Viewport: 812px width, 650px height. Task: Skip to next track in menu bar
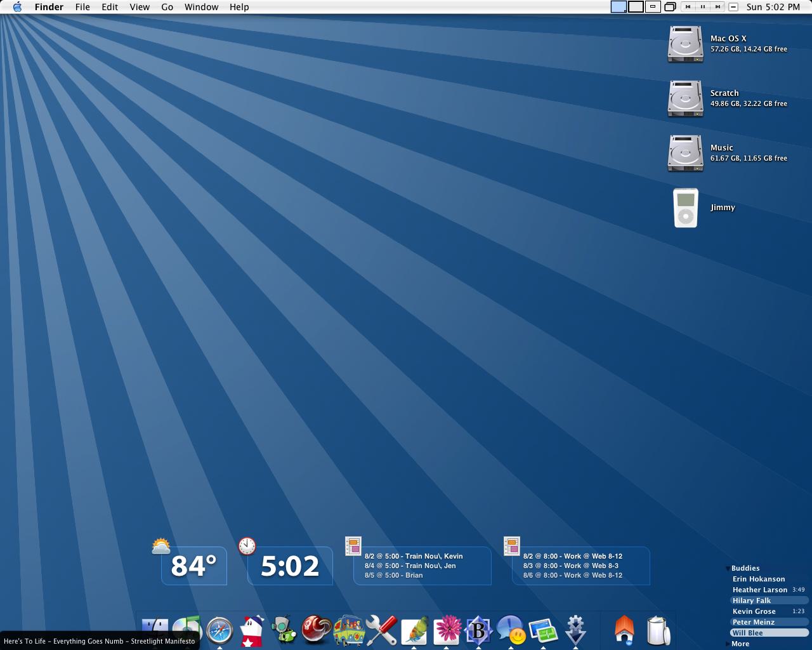tap(717, 7)
